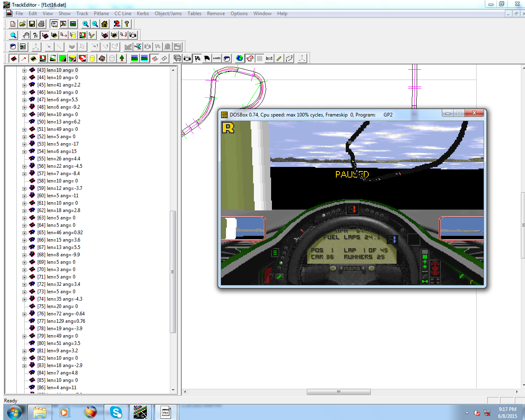The image size is (525, 420).
Task: Open the Kerbs menu
Action: click(x=143, y=14)
